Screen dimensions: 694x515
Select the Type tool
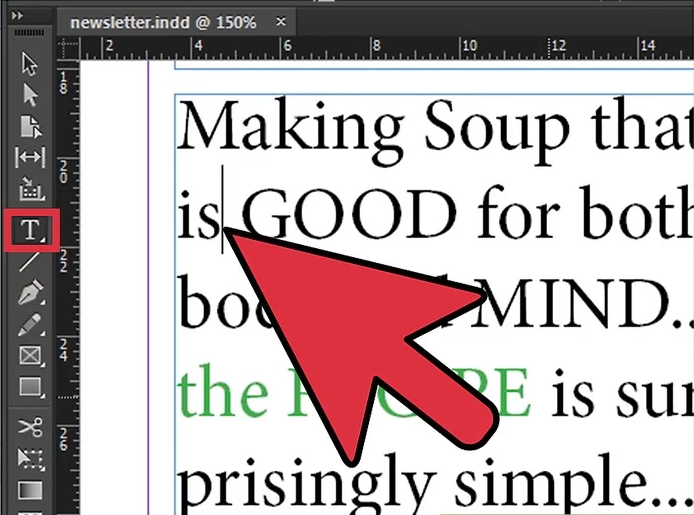[x=31, y=230]
